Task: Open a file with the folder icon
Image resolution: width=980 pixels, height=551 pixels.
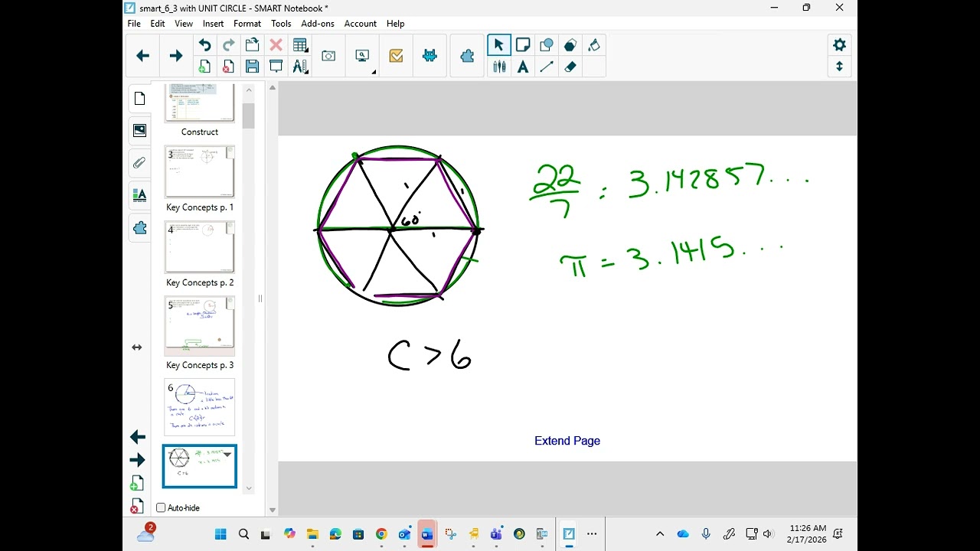Action: [x=252, y=45]
